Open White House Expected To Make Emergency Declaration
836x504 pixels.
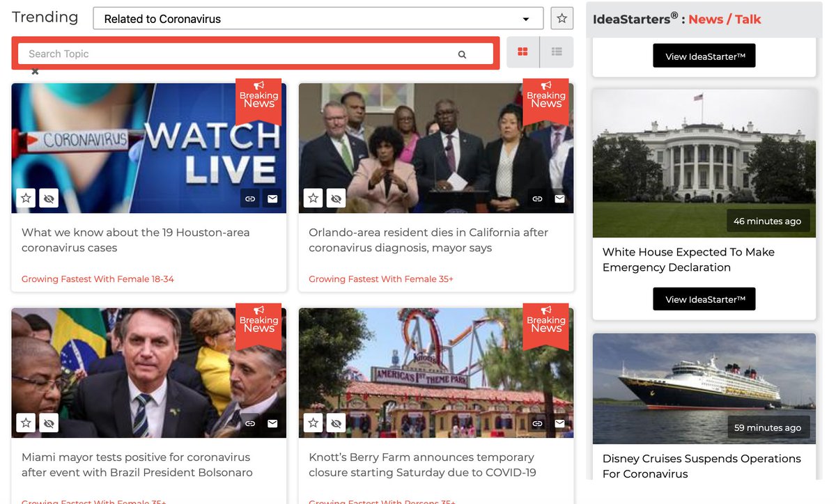pos(688,260)
